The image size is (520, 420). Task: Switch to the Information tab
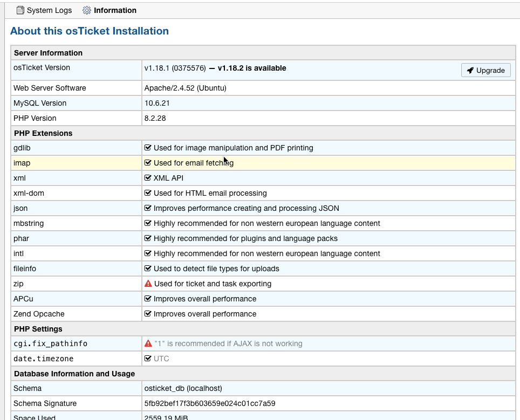[x=115, y=10]
